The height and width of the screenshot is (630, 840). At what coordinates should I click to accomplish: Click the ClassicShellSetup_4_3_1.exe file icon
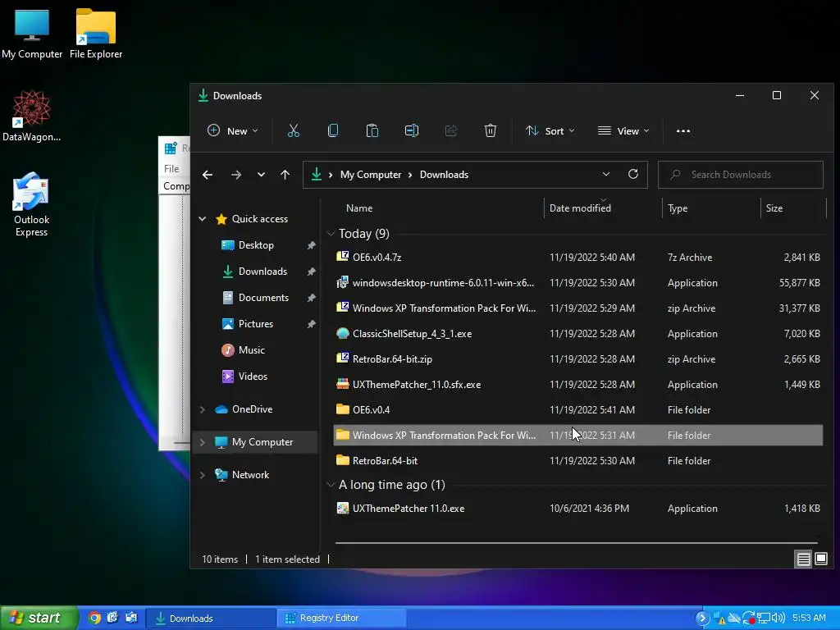(343, 333)
